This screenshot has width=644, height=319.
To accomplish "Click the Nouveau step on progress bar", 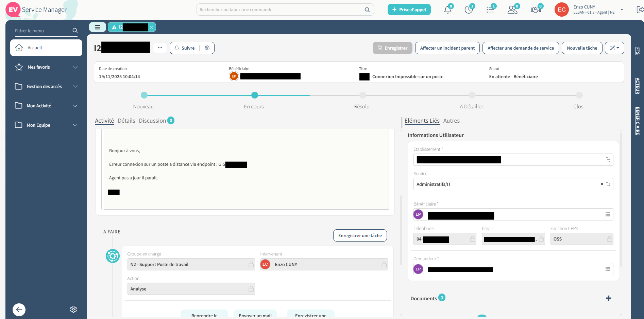I will pos(144,95).
